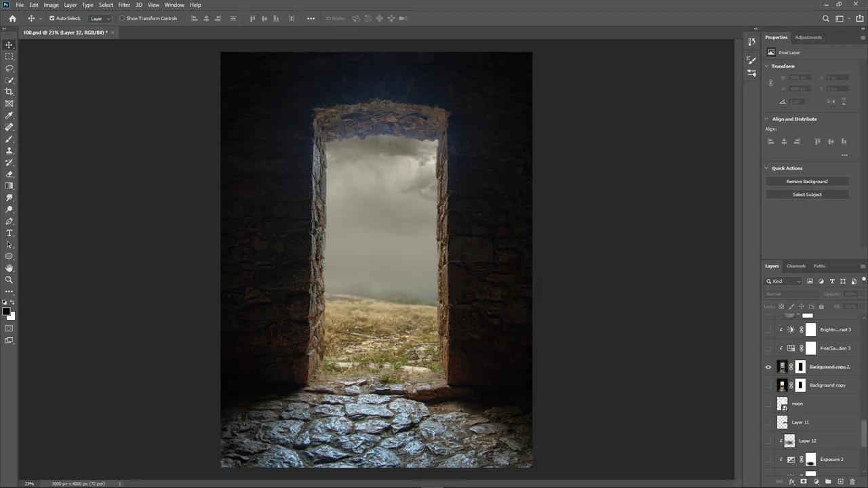Select the Dodge tool
The height and width of the screenshot is (488, 868).
click(x=9, y=209)
